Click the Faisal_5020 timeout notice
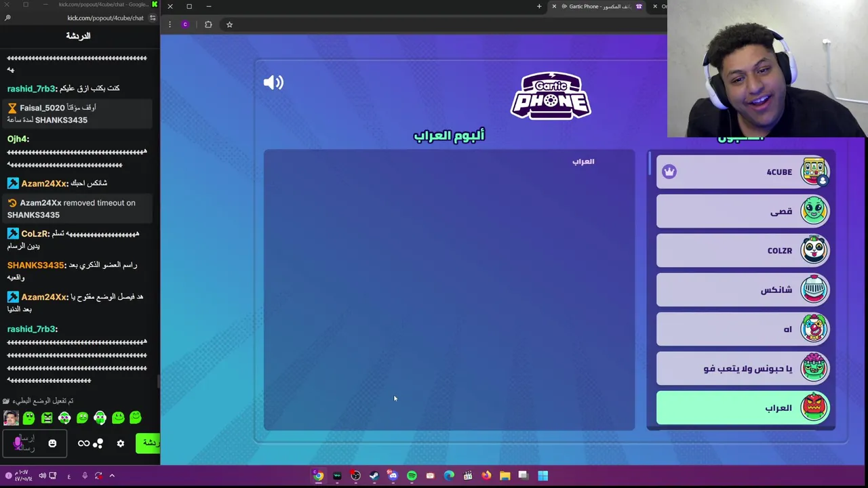The image size is (868, 488). pyautogui.click(x=77, y=114)
